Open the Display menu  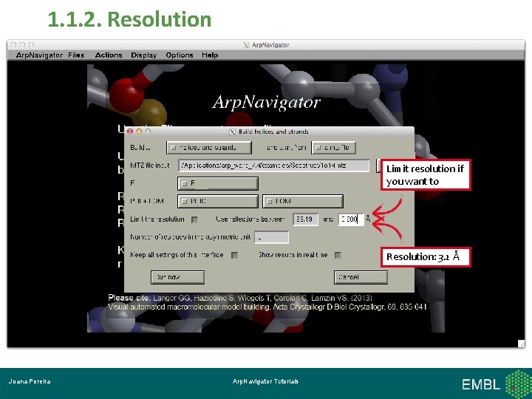pos(144,55)
